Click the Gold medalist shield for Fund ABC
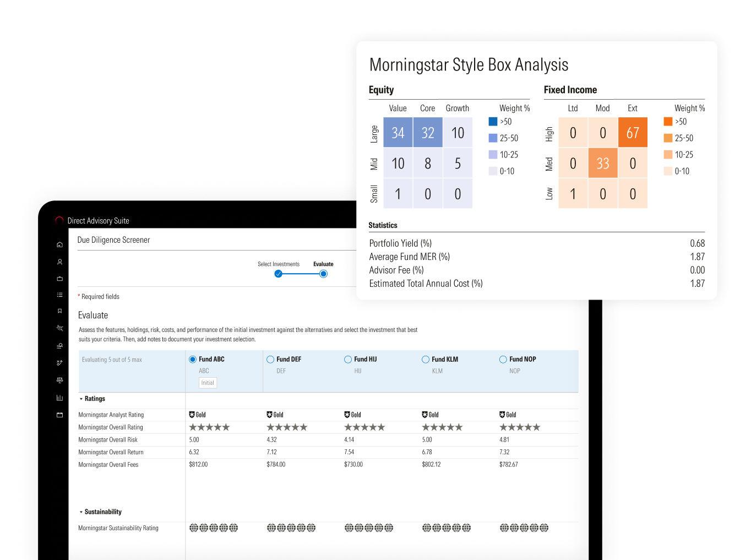This screenshot has height=560, width=751. [192, 415]
